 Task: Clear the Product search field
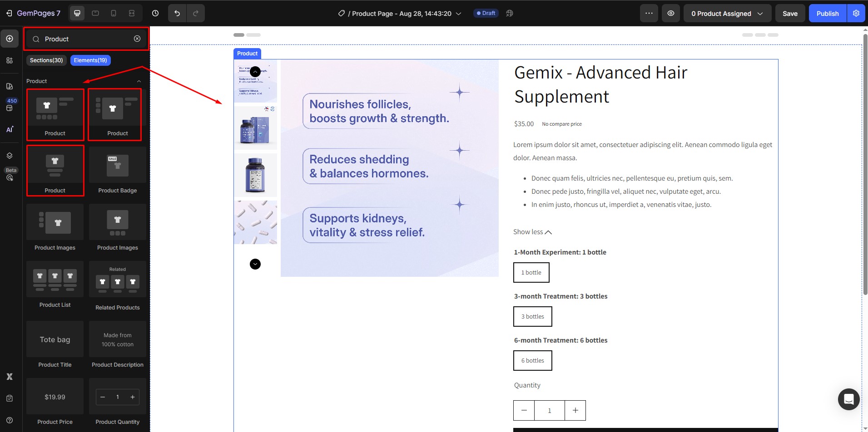pos(137,39)
